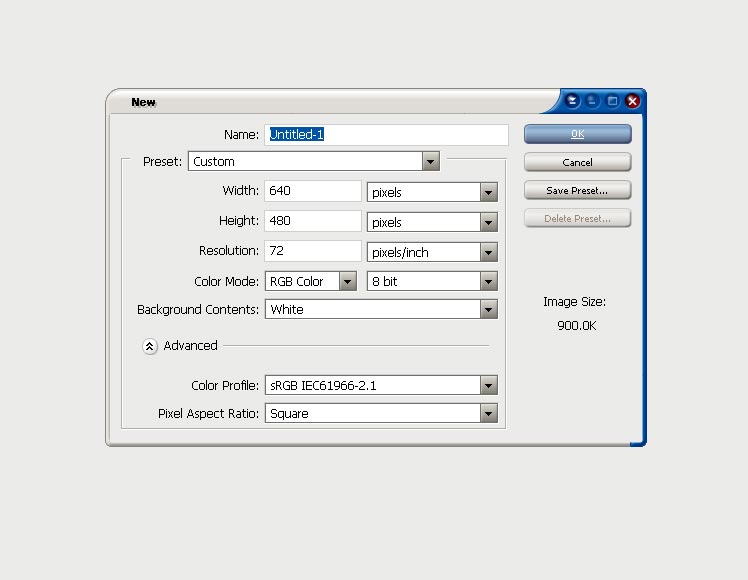Click the Pixel Aspect Ratio: label
The width and height of the screenshot is (748, 580).
click(x=208, y=414)
